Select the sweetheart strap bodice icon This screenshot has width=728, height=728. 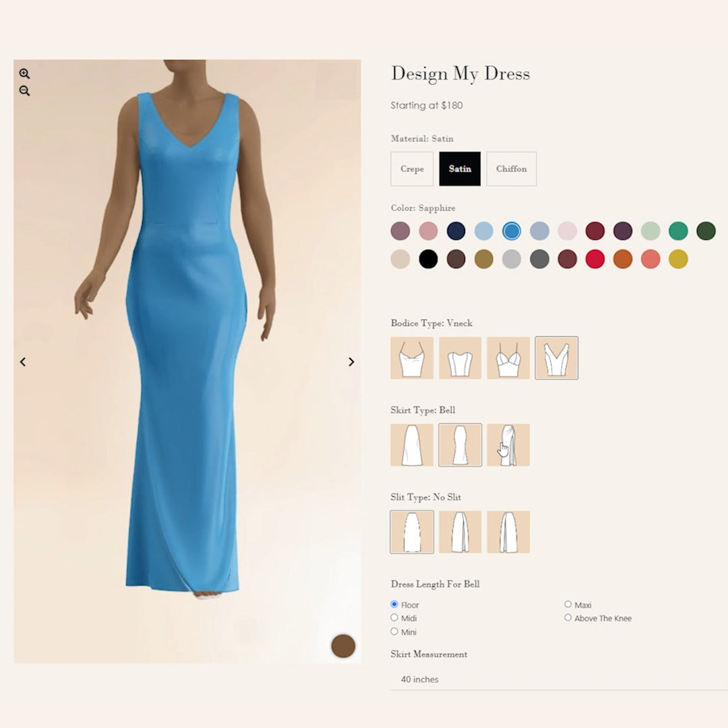pyautogui.click(x=508, y=358)
